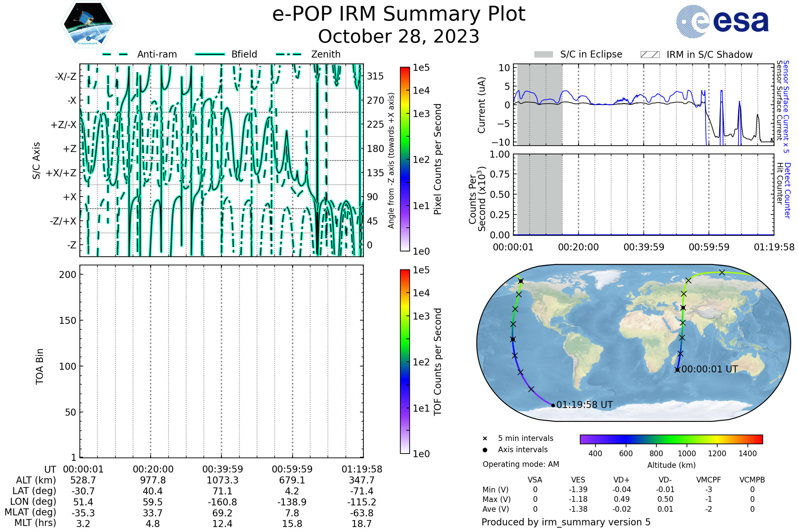The width and height of the screenshot is (798, 532).
Task: Click the Anti-ram dashed legend line
Action: pyautogui.click(x=115, y=54)
